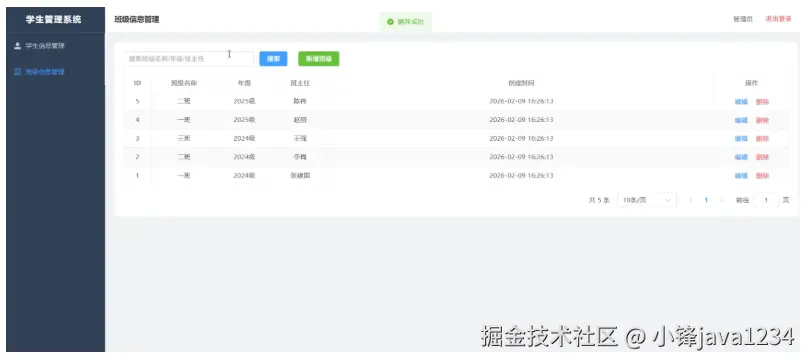This screenshot has height=363, width=807.
Task: Click the 共 5 条 total count text
Action: (599, 200)
